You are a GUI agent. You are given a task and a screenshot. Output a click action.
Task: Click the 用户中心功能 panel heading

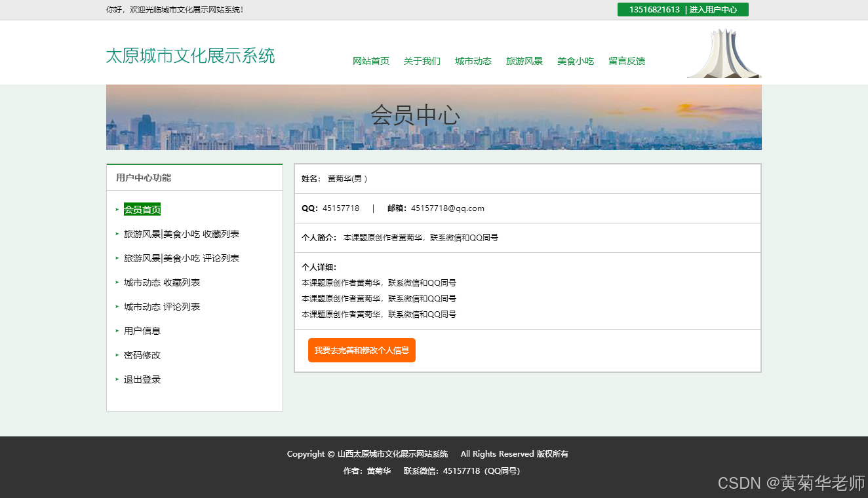144,178
